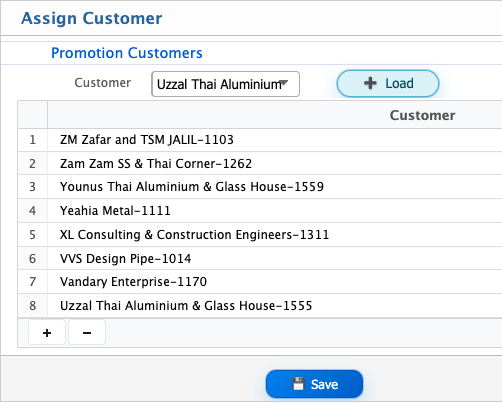
Task: Click the Assign Customer title
Action: (x=92, y=18)
